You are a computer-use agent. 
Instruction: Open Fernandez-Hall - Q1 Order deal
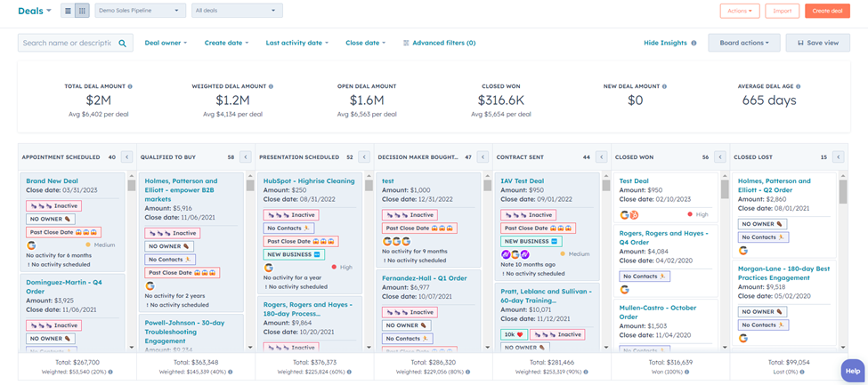[x=425, y=277]
